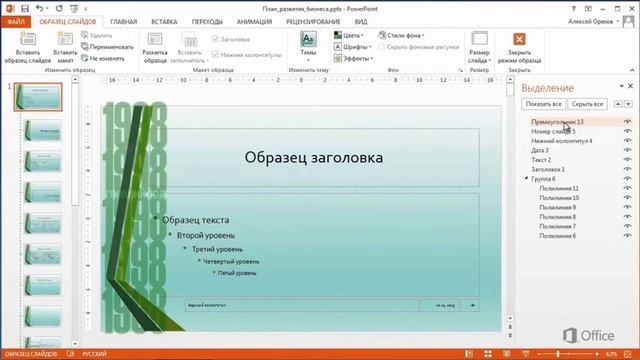Image resolution: width=640 pixels, height=360 pixels.
Task: Collapse the ribbon arrow
Action: [x=632, y=70]
